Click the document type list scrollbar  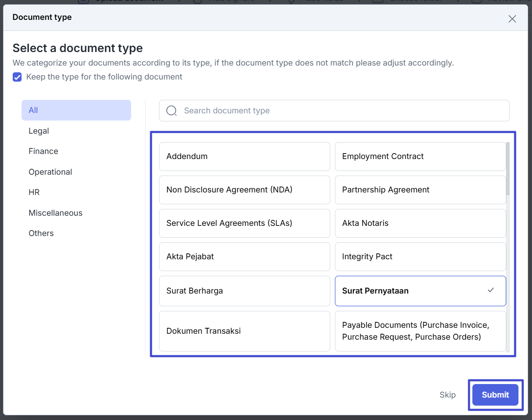507,169
